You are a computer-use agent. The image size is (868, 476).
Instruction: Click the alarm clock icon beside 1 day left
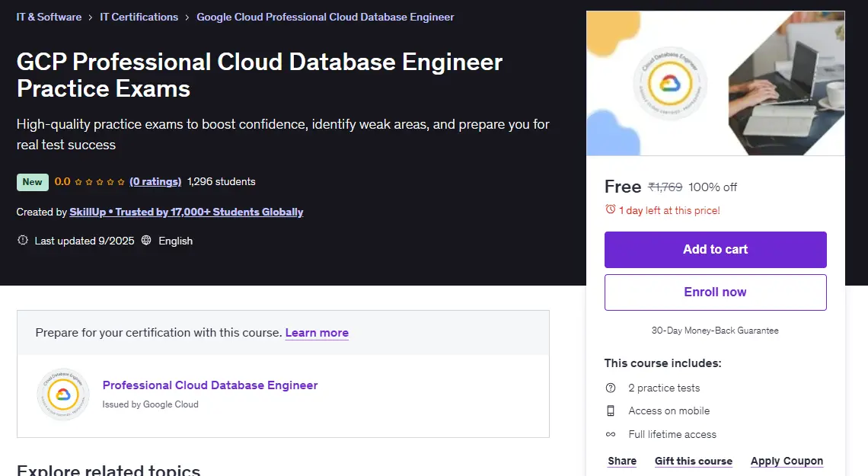[x=610, y=209]
